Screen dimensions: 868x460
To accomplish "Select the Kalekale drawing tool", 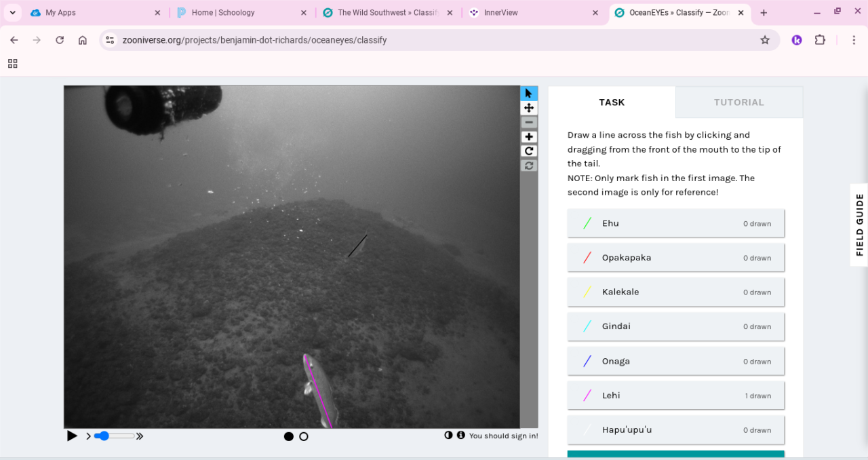I will [x=676, y=292].
